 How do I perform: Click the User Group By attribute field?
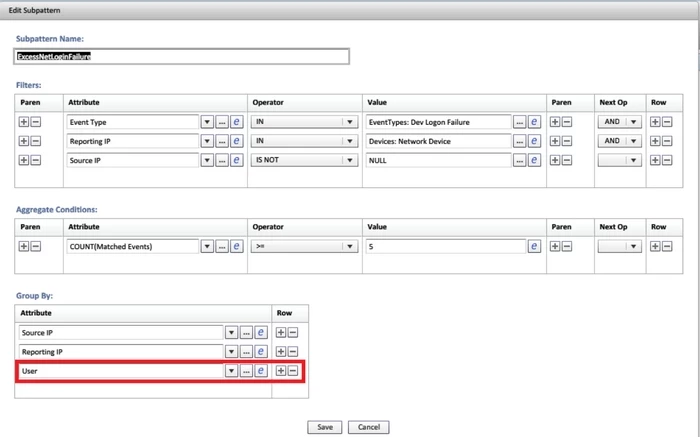pyautogui.click(x=121, y=371)
